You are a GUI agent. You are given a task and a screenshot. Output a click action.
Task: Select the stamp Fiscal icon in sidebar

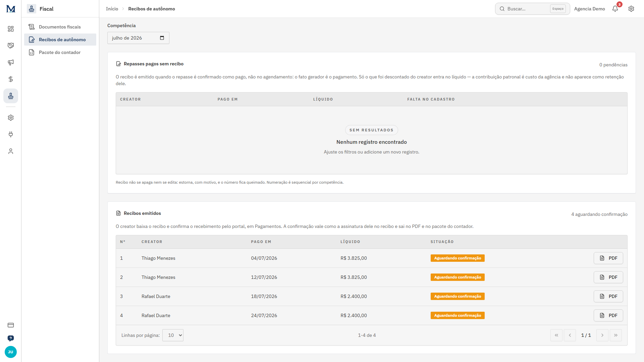click(x=11, y=96)
